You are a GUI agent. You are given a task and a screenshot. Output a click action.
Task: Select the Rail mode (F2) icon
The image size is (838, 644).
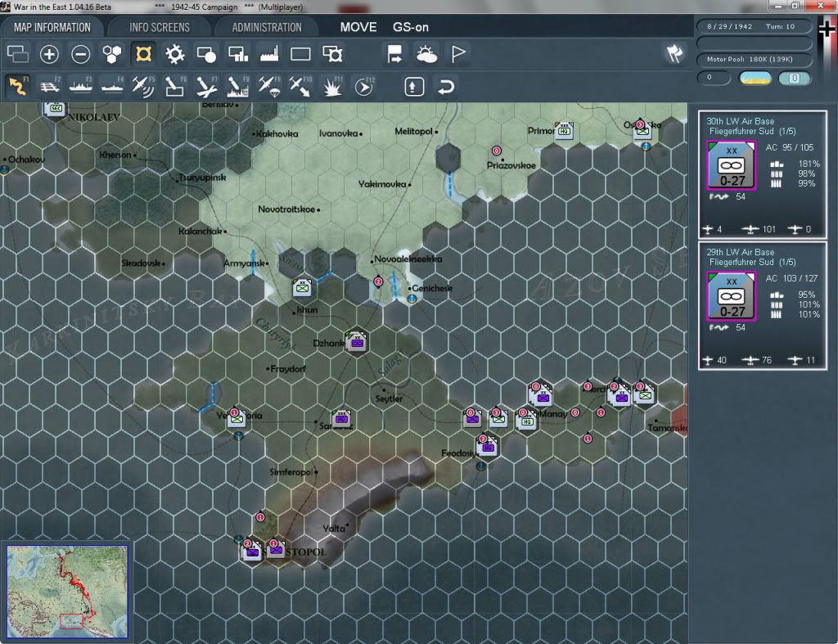(50, 86)
